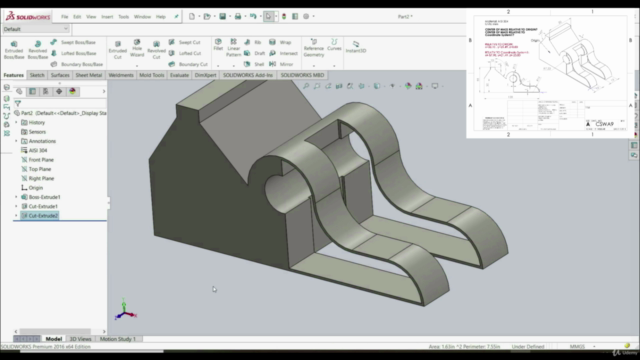Viewport: 640px width, 360px height.
Task: Open the 3D Views bottom tab
Action: [x=80, y=339]
